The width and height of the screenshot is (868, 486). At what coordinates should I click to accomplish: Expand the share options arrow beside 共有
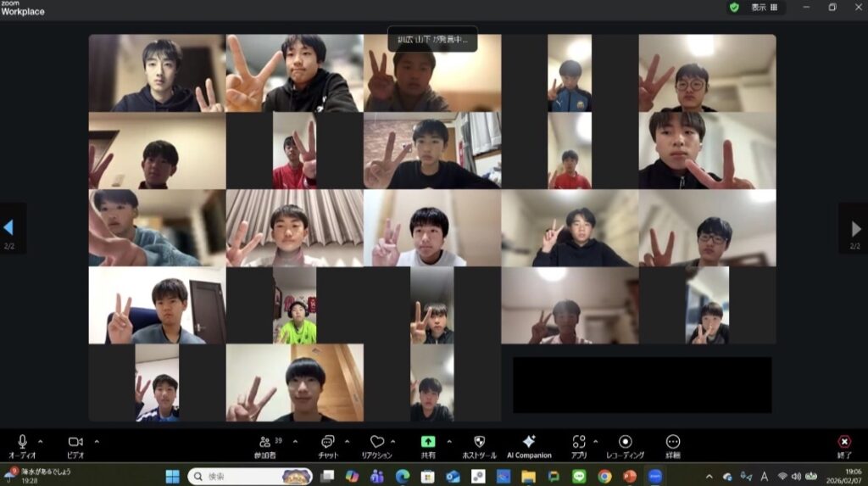coord(449,441)
